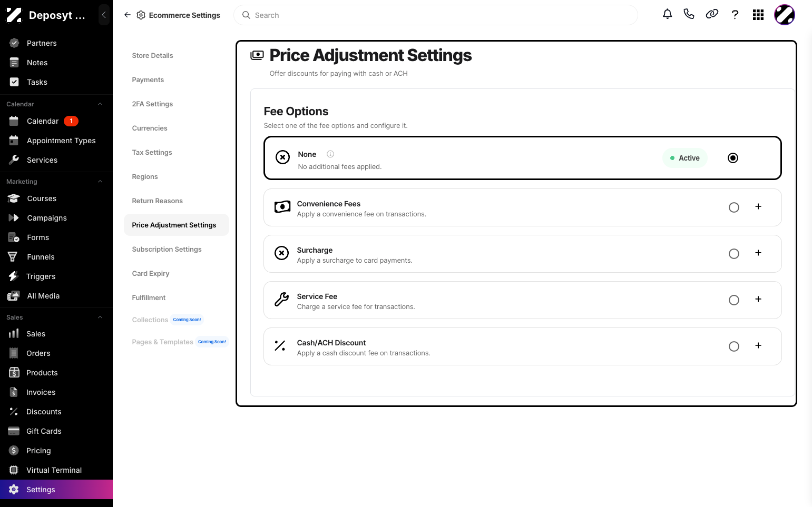Open Return Reasons settings tab
The image size is (812, 507).
pyautogui.click(x=158, y=201)
